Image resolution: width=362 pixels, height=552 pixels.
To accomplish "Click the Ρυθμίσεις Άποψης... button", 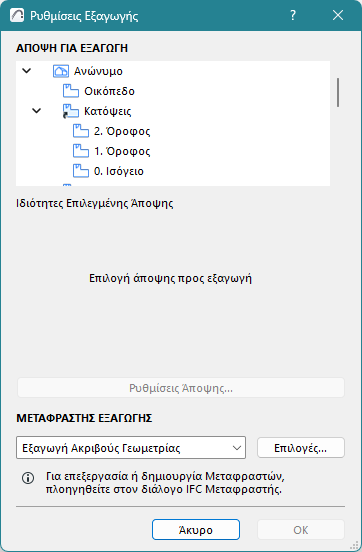I will click(x=181, y=388).
